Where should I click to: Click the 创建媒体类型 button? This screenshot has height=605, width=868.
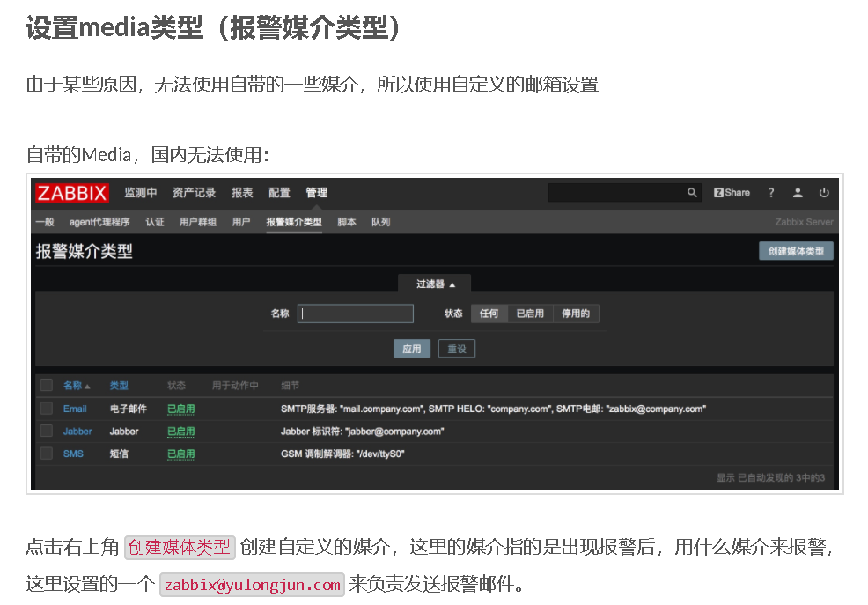pyautogui.click(x=796, y=251)
